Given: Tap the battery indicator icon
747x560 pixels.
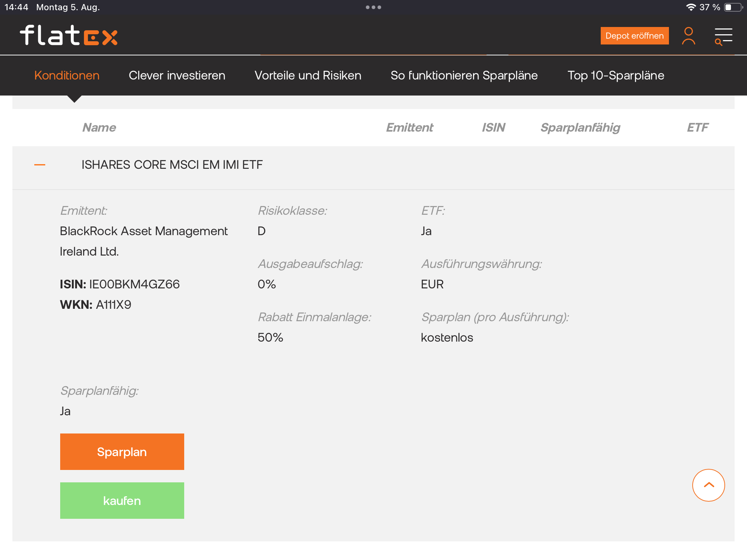Looking at the screenshot, I should [733, 7].
